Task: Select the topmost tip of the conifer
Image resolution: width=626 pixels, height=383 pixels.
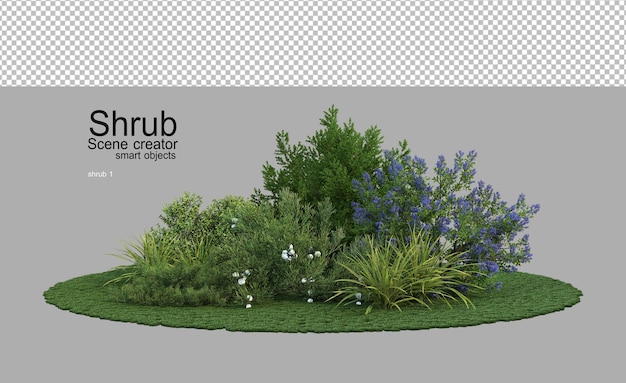Action: click(x=333, y=108)
